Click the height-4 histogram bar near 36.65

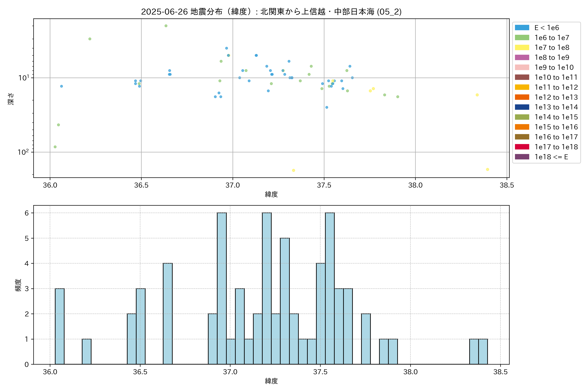tap(168, 314)
